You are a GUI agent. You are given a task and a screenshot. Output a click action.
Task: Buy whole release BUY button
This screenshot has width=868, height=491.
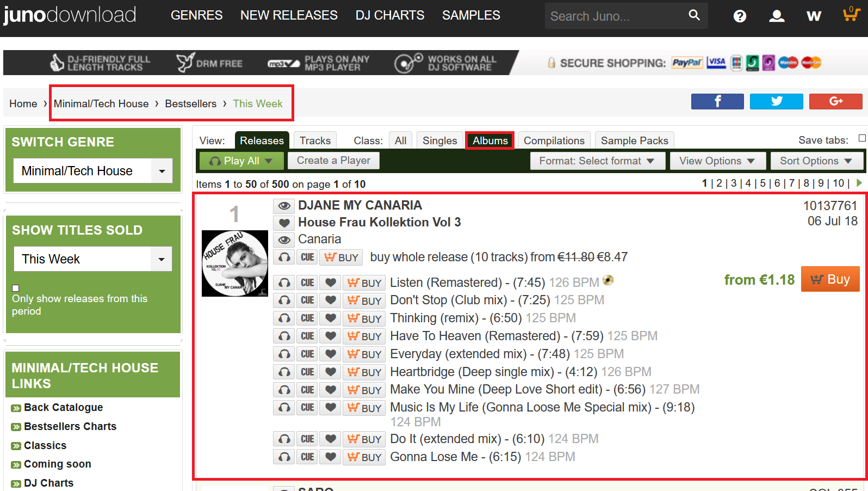click(x=341, y=257)
